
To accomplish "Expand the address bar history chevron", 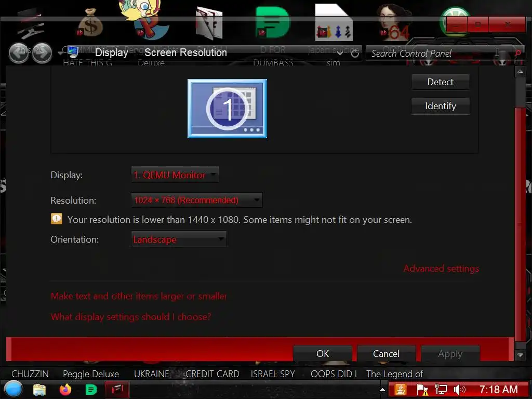I will pos(340,54).
